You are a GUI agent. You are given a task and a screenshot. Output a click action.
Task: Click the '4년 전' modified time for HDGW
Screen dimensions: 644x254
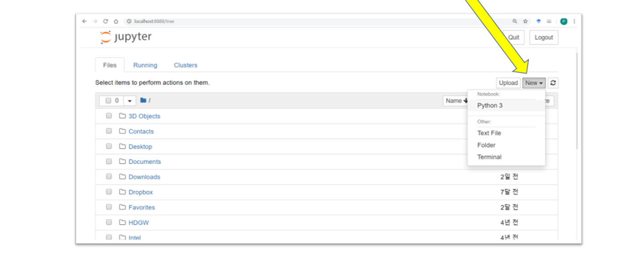pos(509,223)
